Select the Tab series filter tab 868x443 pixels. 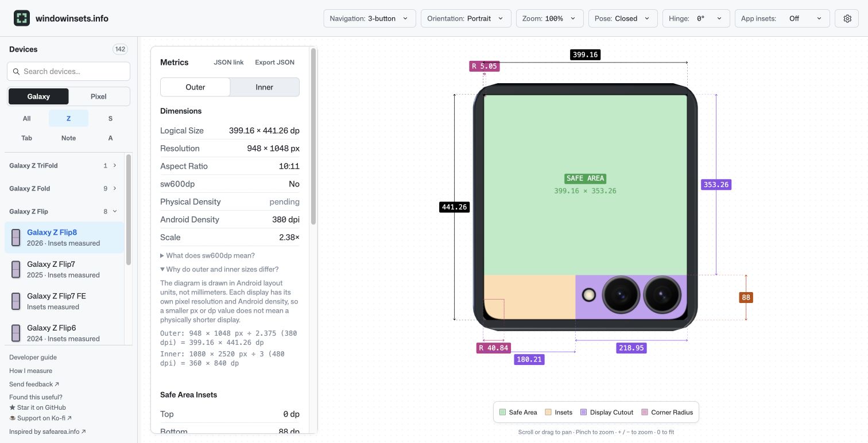pos(26,138)
